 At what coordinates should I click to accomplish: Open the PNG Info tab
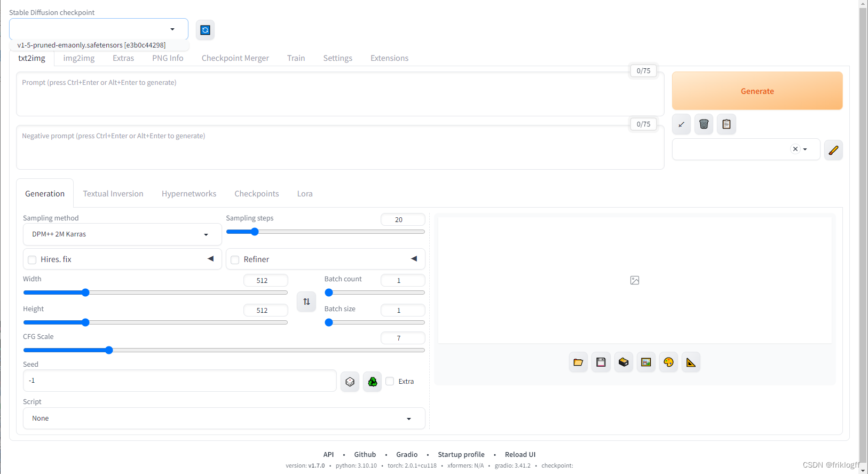coord(168,58)
